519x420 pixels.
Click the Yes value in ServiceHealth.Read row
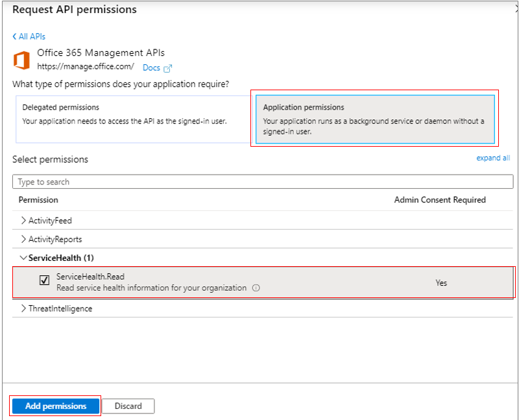pos(441,283)
